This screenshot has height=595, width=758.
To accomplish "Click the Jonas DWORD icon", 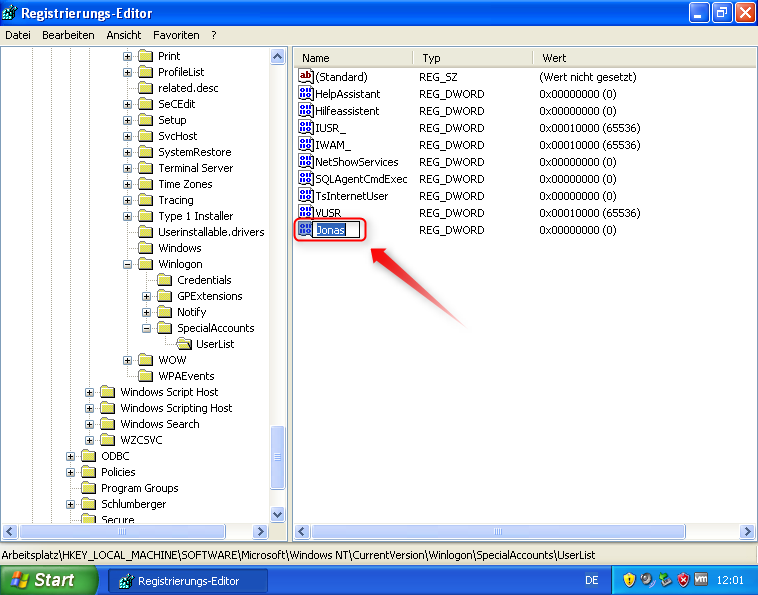I will click(305, 229).
